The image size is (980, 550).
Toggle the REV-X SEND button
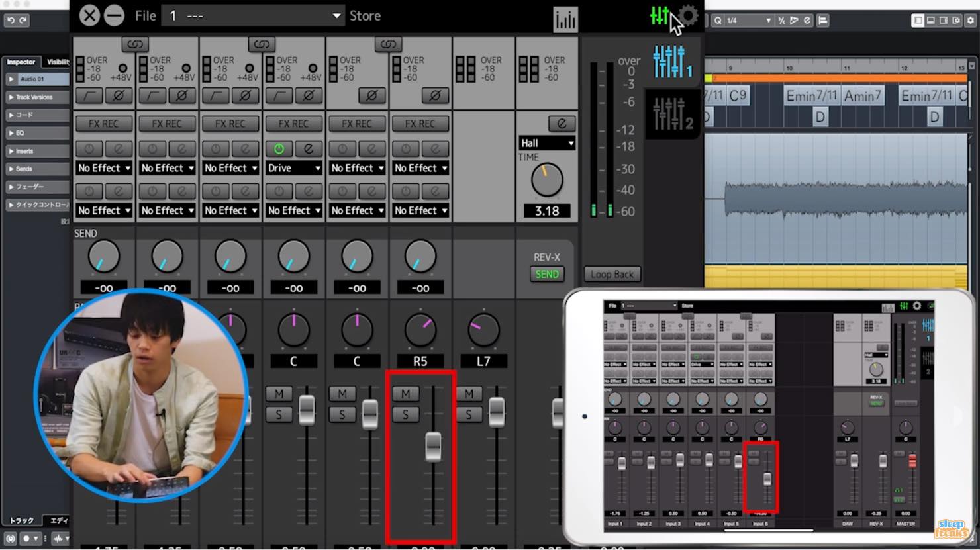(x=547, y=274)
